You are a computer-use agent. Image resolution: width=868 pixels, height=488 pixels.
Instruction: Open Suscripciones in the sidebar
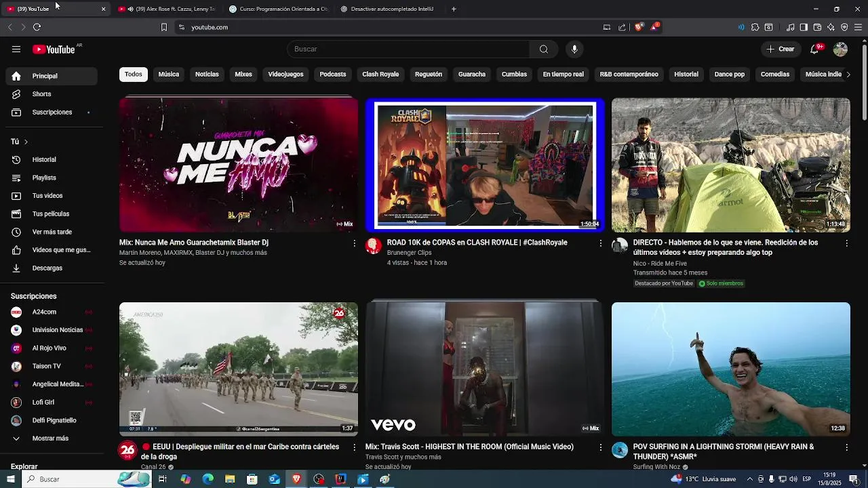click(52, 112)
